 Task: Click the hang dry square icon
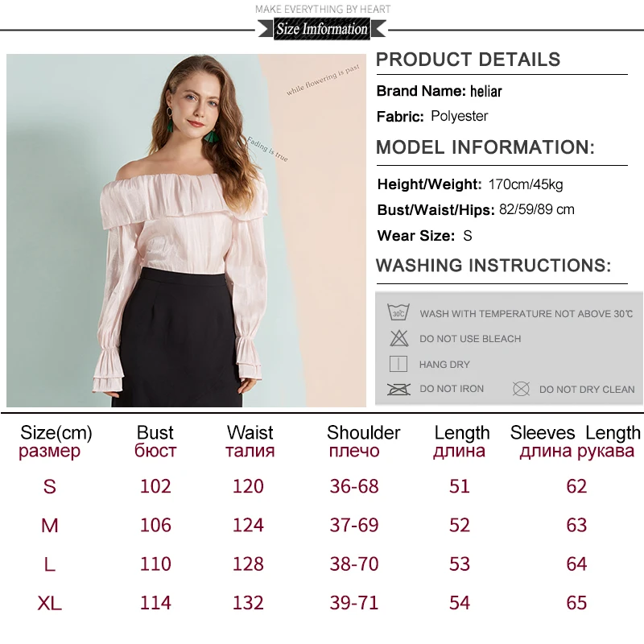(398, 364)
